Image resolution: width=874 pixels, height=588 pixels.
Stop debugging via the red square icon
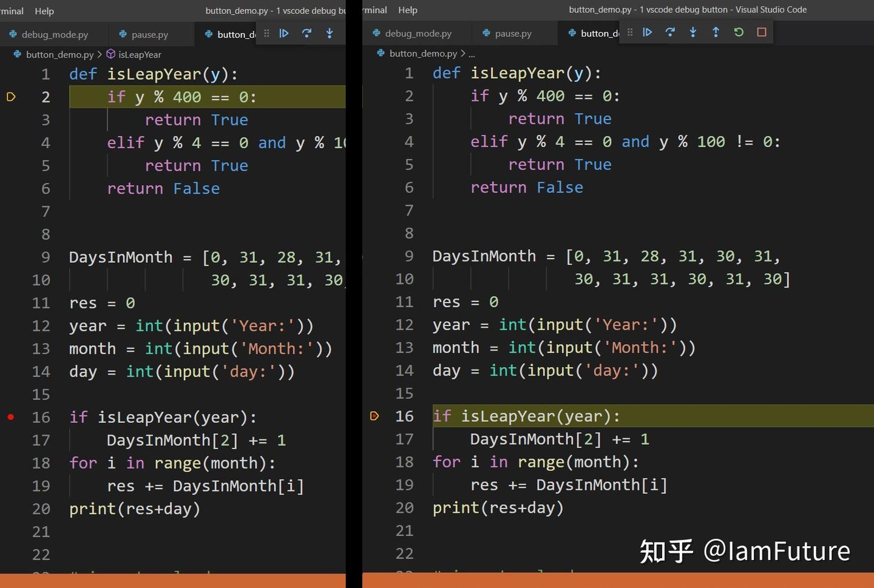tap(762, 33)
